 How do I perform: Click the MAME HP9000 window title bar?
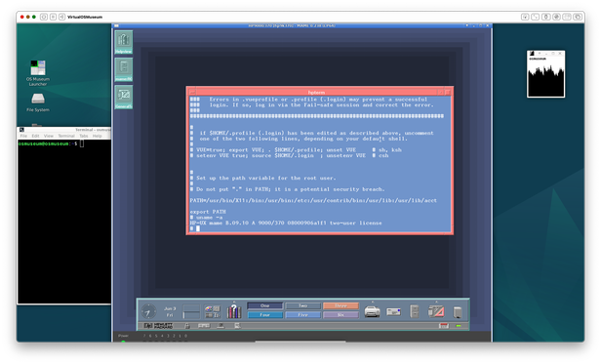tap(292, 25)
